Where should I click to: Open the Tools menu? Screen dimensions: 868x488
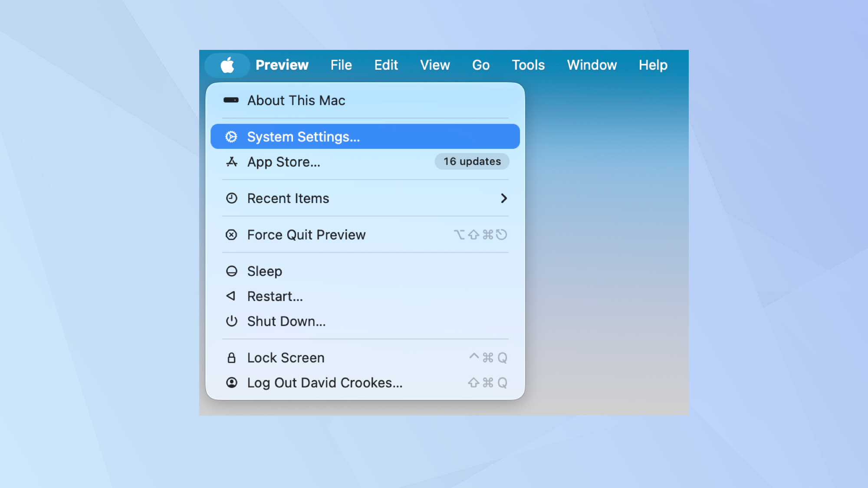(528, 65)
